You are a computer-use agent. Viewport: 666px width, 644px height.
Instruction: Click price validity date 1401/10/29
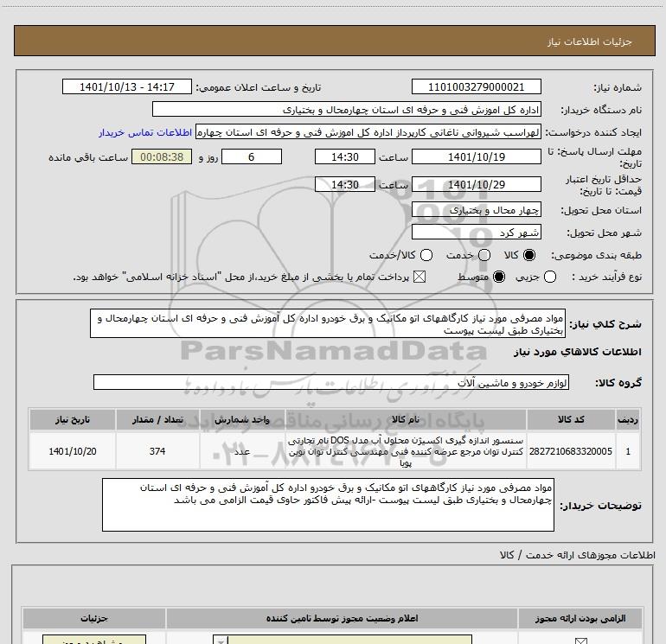476,184
